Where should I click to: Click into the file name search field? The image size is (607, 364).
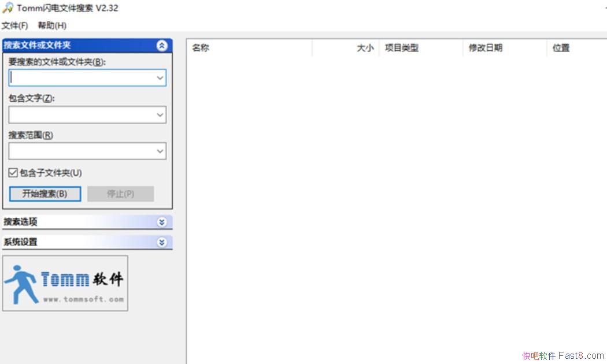tap(81, 78)
